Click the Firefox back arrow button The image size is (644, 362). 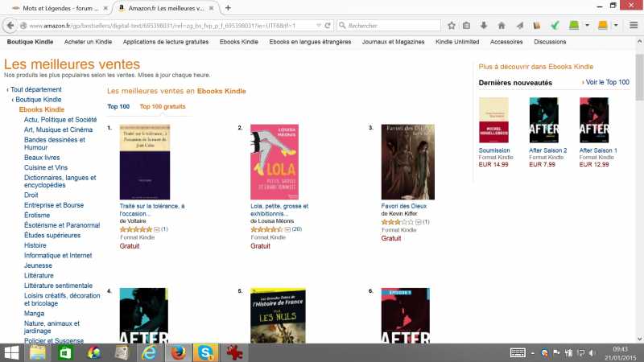coord(10,26)
